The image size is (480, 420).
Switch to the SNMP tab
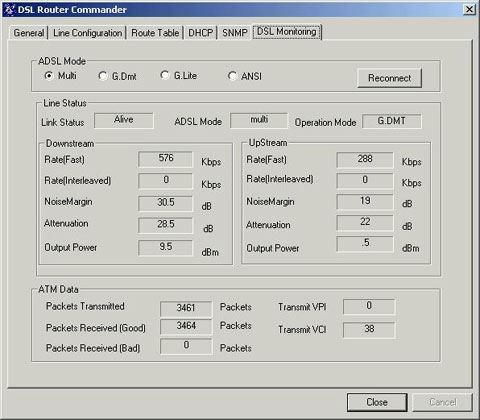tap(235, 33)
